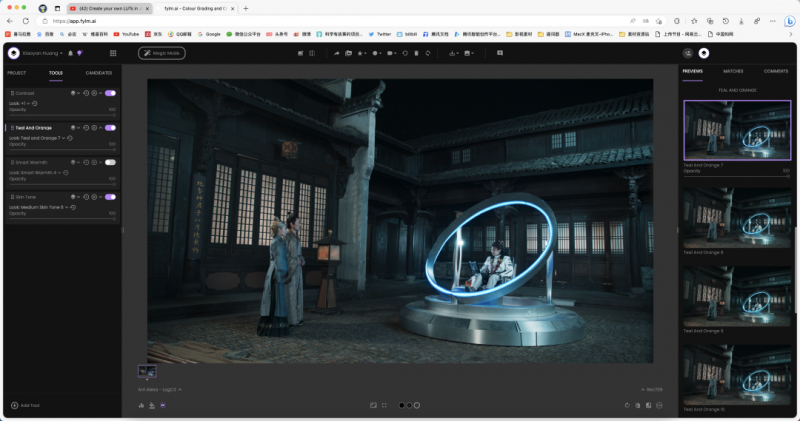Switch to the YouTube Create your own LUTs tab
This screenshot has height=421, width=800.
[109, 8]
